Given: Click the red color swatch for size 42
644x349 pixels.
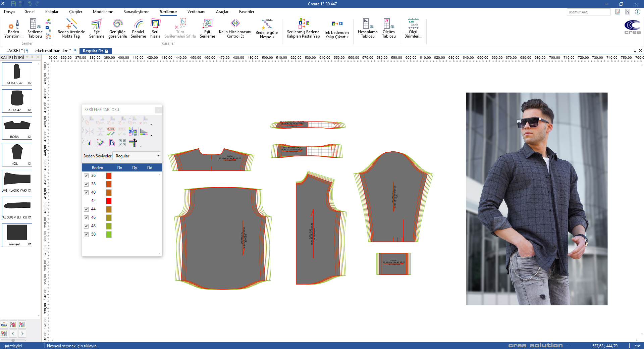Looking at the screenshot, I should pos(109,201).
